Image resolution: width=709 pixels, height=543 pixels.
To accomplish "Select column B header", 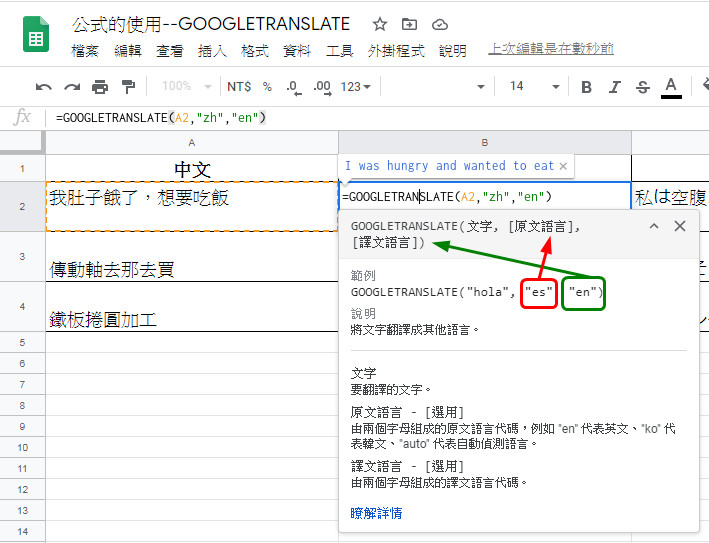I will (485, 143).
